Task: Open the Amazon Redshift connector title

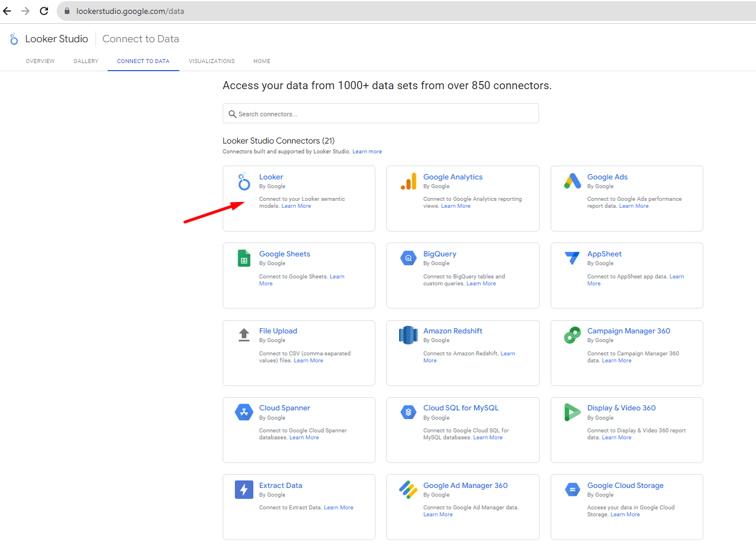Action: pos(453,331)
